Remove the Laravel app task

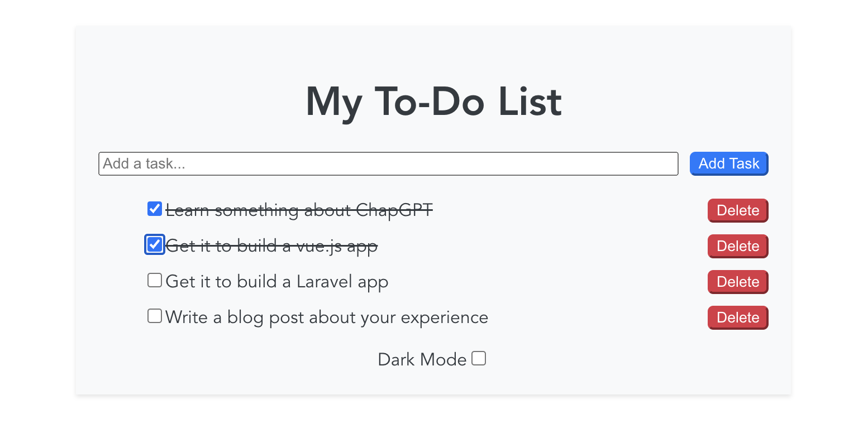click(738, 282)
